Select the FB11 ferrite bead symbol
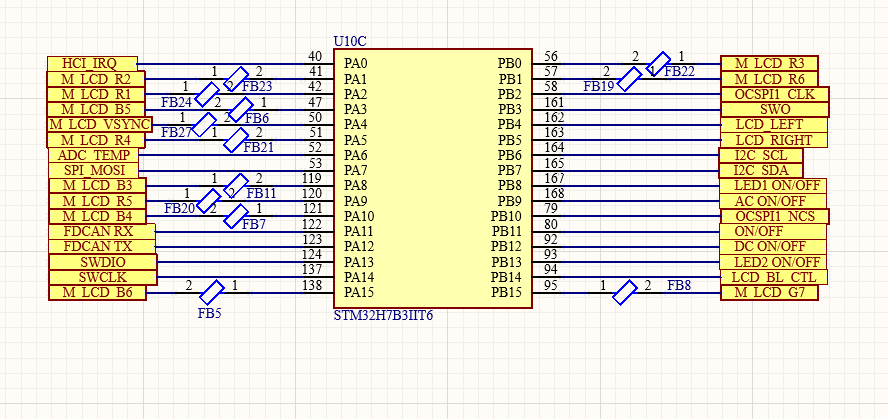Screen dimensions: 888x419 pyautogui.click(x=236, y=186)
